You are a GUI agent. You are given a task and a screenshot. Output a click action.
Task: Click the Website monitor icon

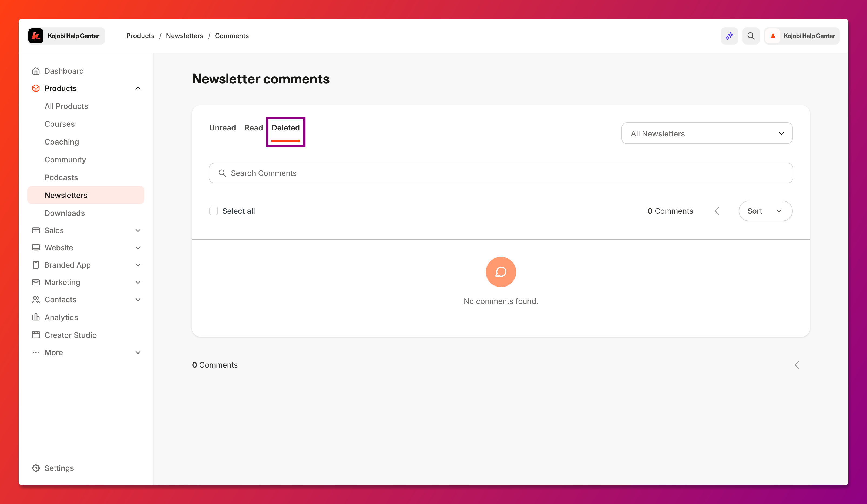pyautogui.click(x=36, y=248)
